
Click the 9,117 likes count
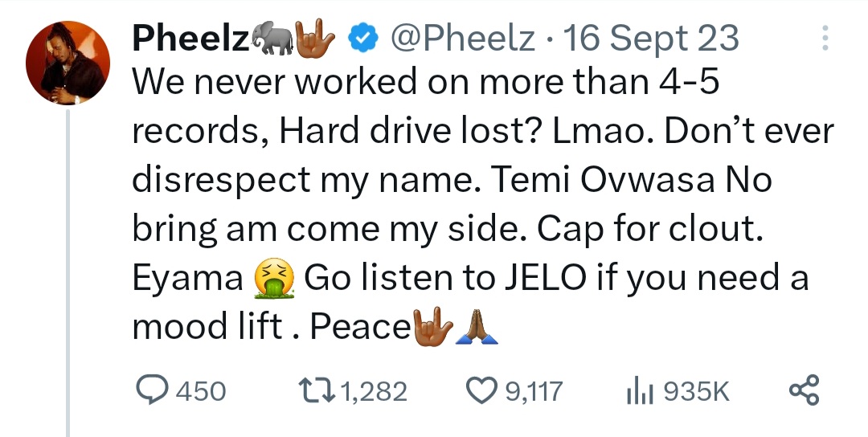534,392
